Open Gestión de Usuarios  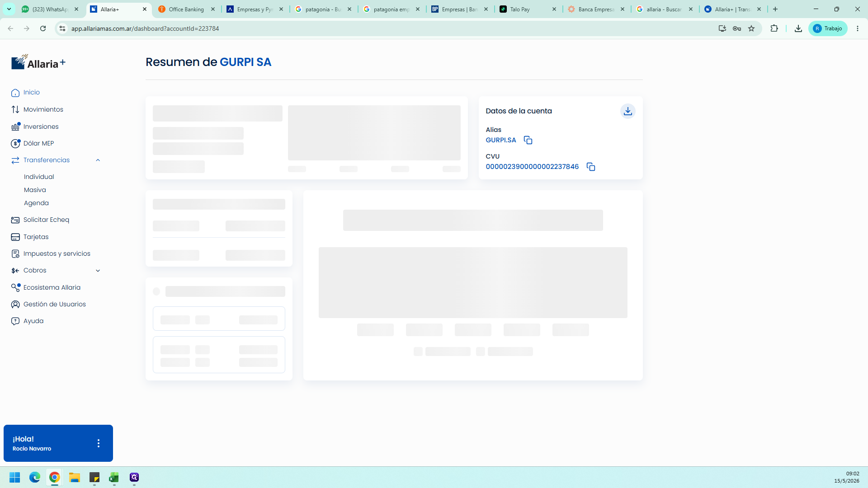[x=54, y=304]
